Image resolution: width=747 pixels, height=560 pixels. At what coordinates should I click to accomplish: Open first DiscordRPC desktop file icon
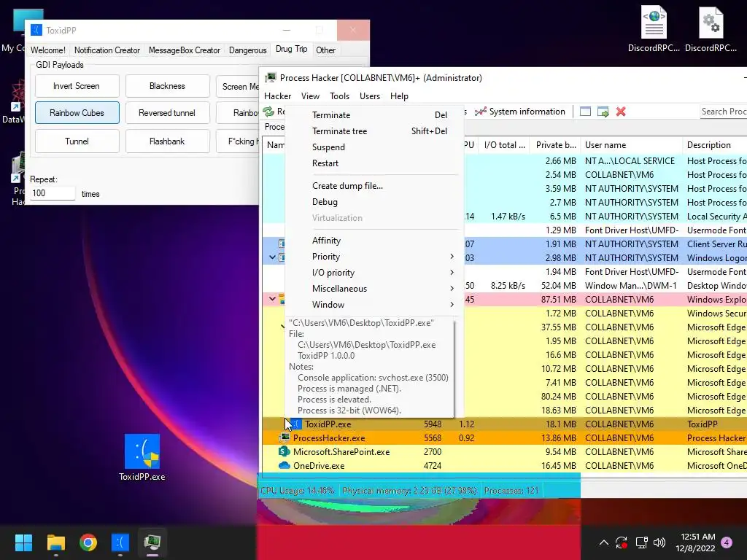tap(654, 21)
